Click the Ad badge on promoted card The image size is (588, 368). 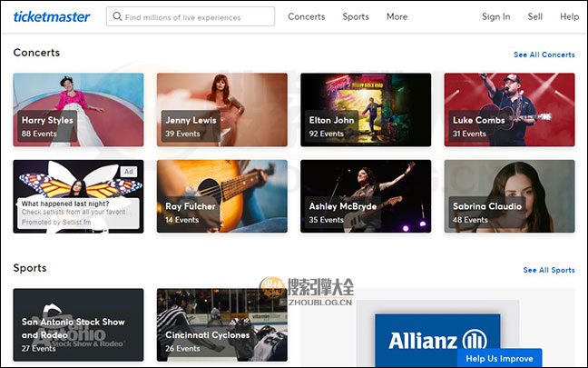click(129, 172)
